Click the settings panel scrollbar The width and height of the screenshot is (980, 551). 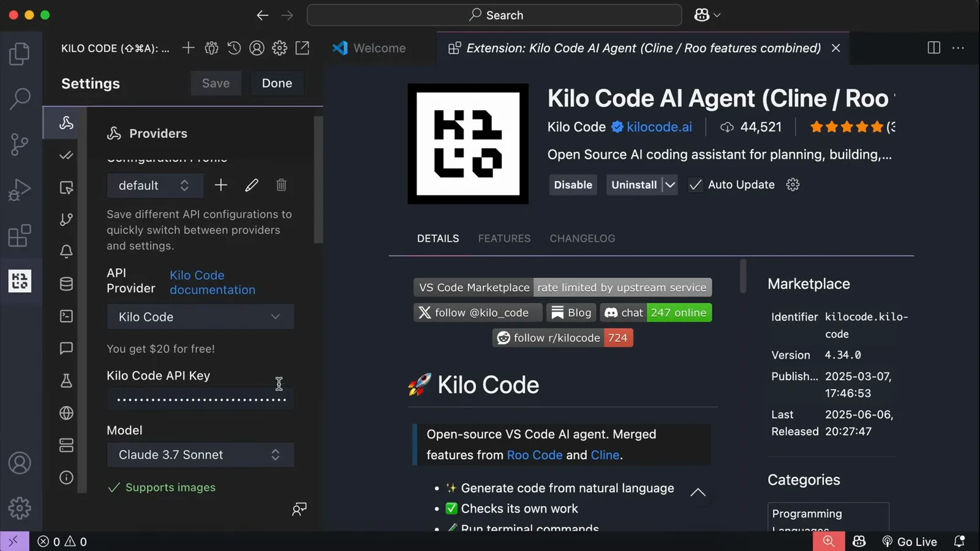click(x=318, y=181)
